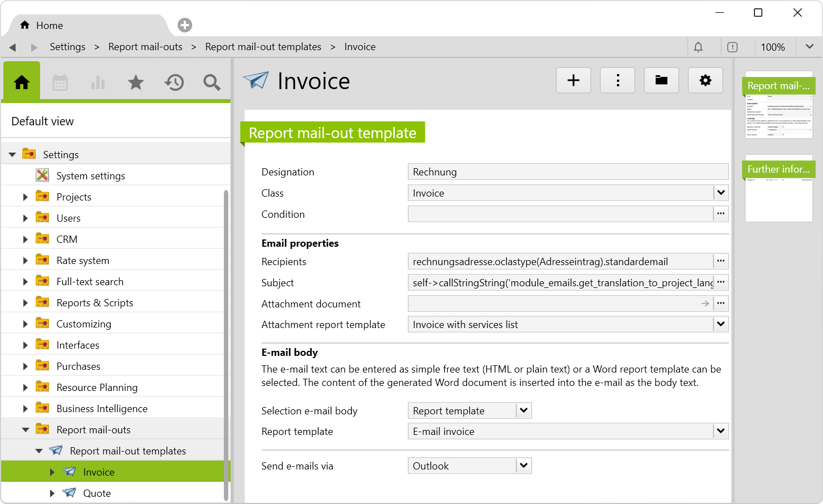Screen dimensions: 823x504
Task: Click Report mail-outs in the breadcrumb
Action: [x=145, y=47]
